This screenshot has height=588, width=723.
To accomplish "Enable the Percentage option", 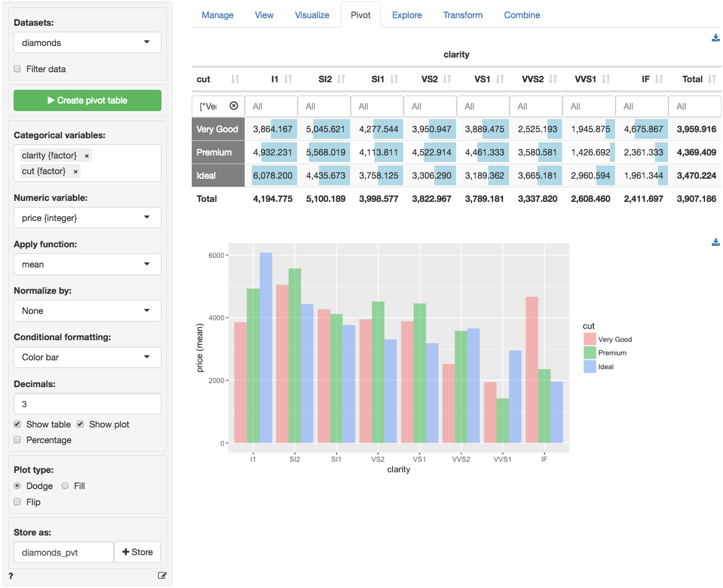I will click(17, 440).
